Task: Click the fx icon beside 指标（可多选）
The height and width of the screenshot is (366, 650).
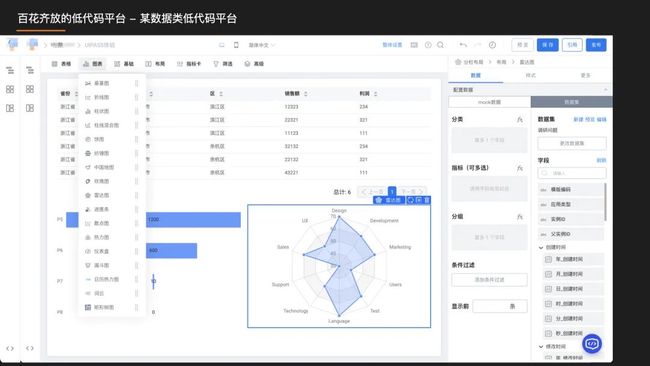Action: pos(520,168)
